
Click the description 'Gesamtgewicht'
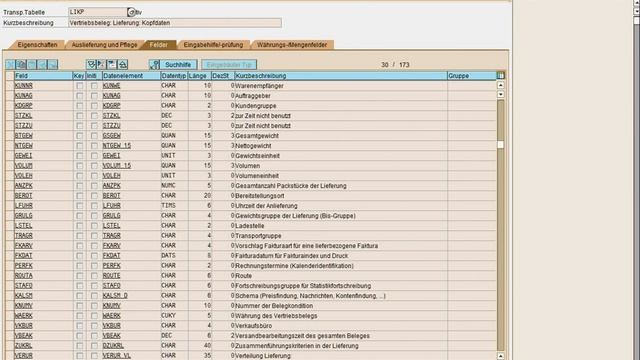pos(257,136)
